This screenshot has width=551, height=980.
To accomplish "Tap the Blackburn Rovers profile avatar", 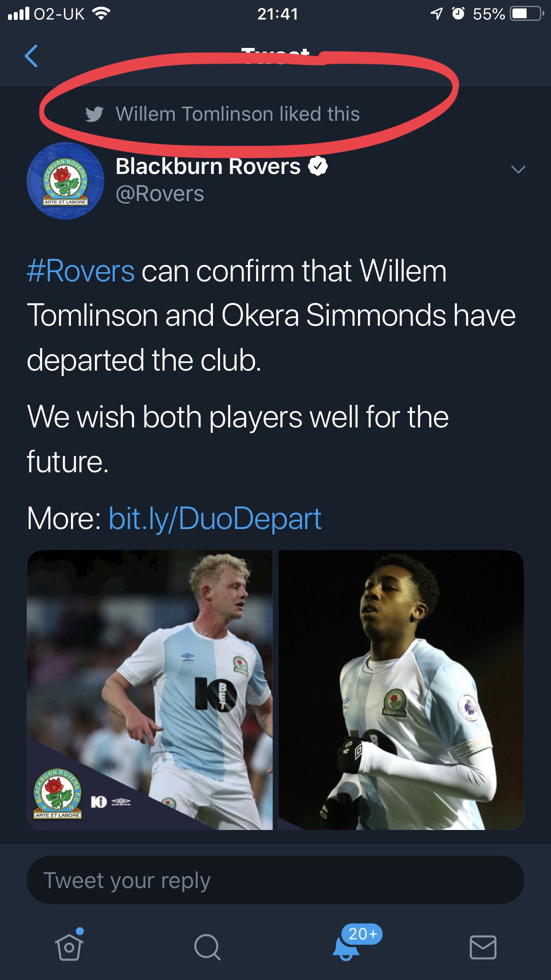I will [x=65, y=181].
